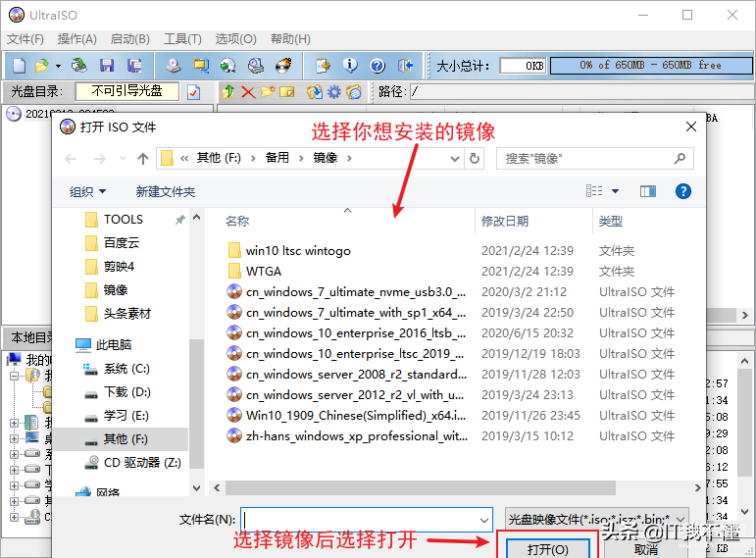Click the New folder icon in image toolbar
756x558 pixels.
(x=268, y=91)
